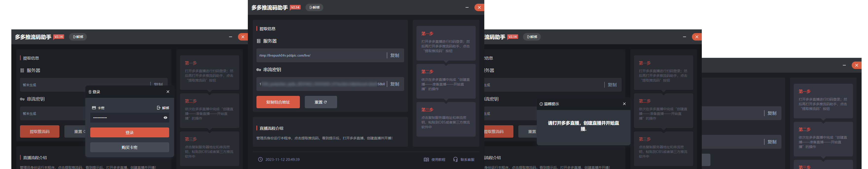Screen dimensions: 868x169
Task: Close the 登录 login dialog
Action: [x=168, y=92]
